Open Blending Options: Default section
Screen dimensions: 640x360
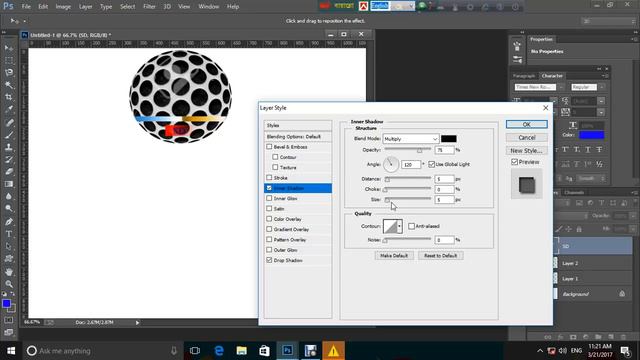298,136
